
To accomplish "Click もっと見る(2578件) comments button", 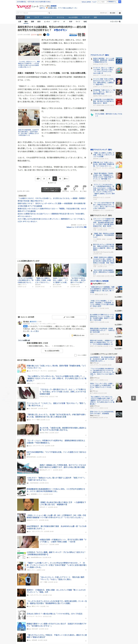I will pos(52,351).
